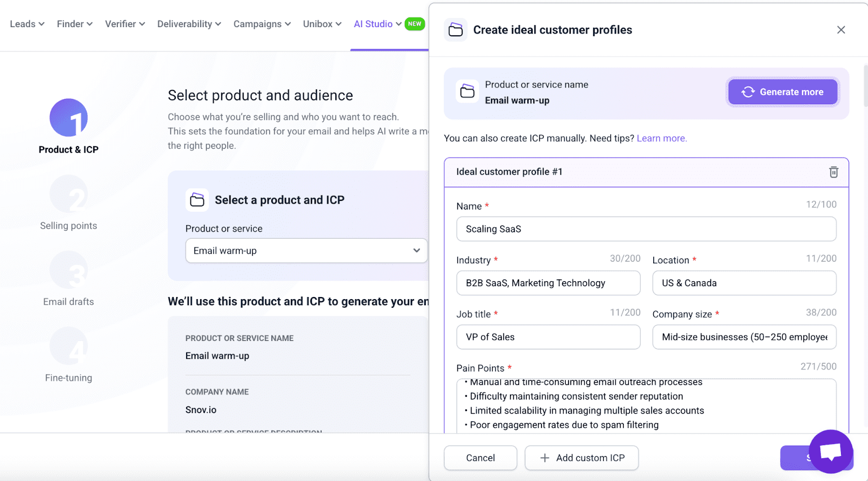The width and height of the screenshot is (868, 481).
Task: Expand the Deliverability menu
Action: [x=189, y=24]
